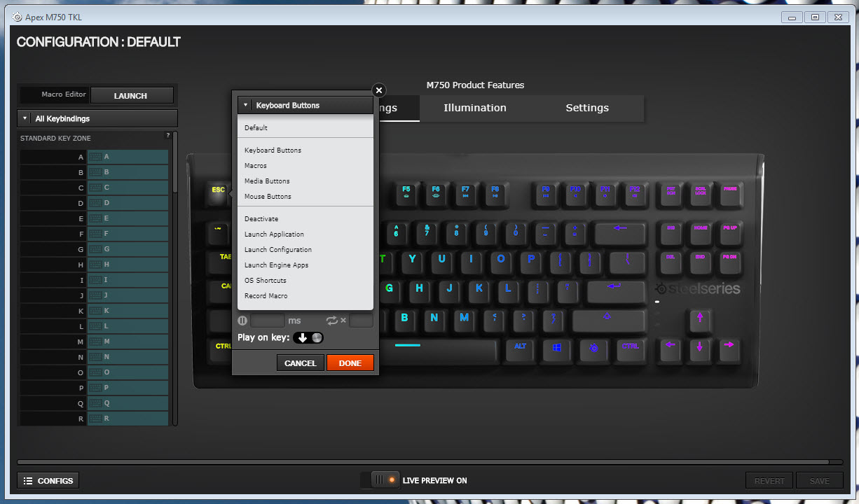Select the K key on keyboard image
The width and height of the screenshot is (859, 504).
[x=479, y=290]
